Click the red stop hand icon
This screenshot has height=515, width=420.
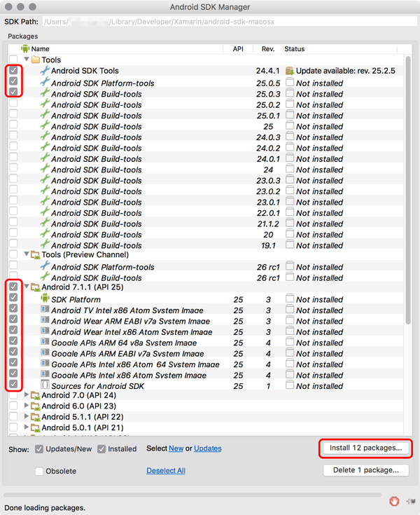(x=394, y=501)
